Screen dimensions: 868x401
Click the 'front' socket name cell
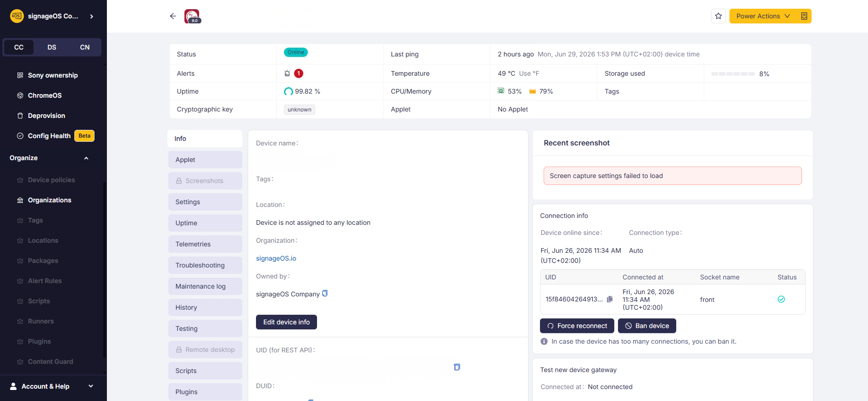tap(707, 300)
